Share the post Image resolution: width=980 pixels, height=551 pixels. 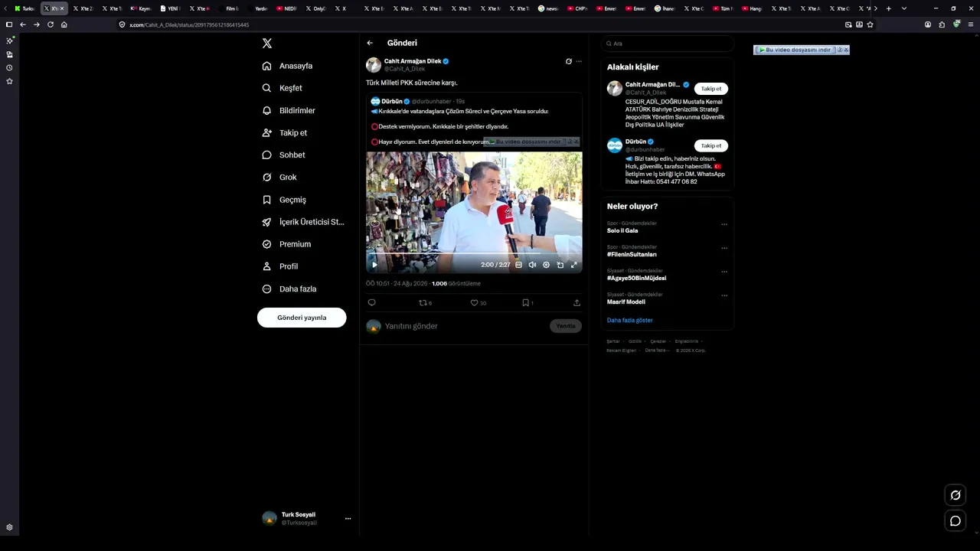point(577,302)
